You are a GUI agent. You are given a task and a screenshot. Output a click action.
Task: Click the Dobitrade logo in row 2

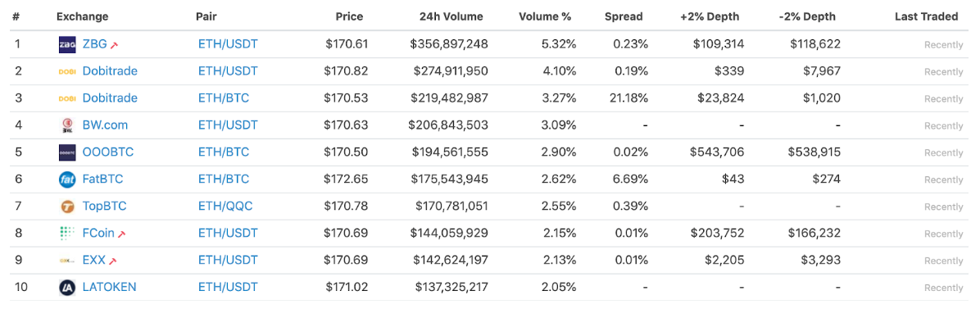[67, 71]
